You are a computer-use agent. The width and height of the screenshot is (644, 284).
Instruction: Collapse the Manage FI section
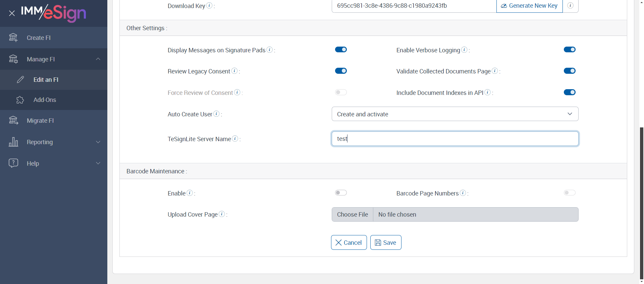98,59
